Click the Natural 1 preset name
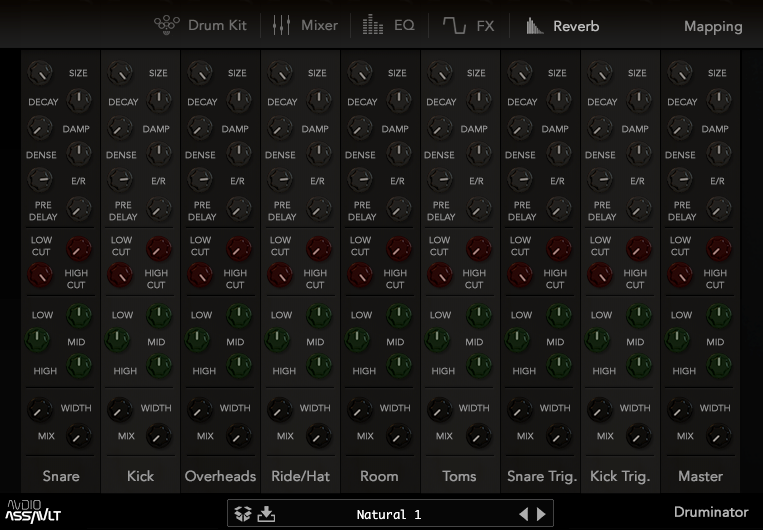This screenshot has width=763, height=530. pyautogui.click(x=389, y=514)
